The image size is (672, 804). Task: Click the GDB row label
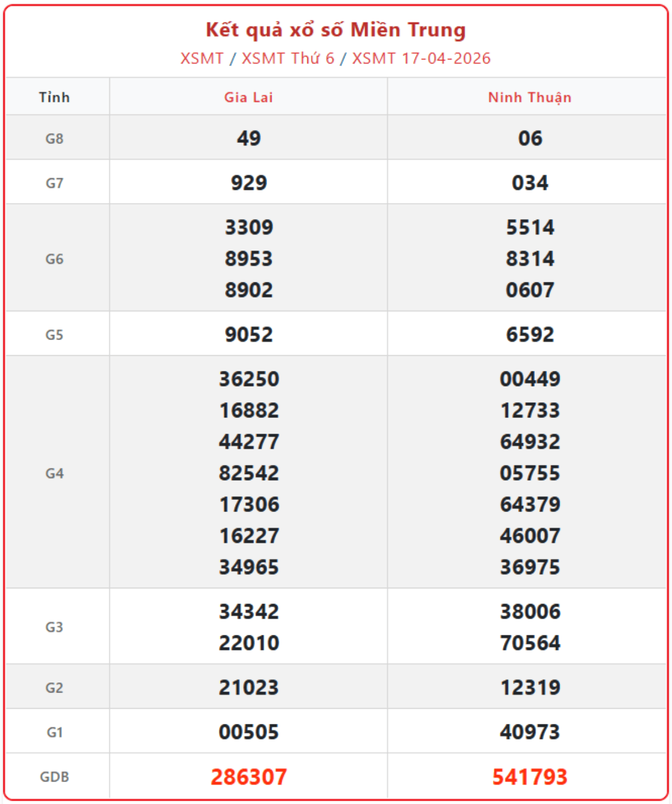[x=54, y=777]
